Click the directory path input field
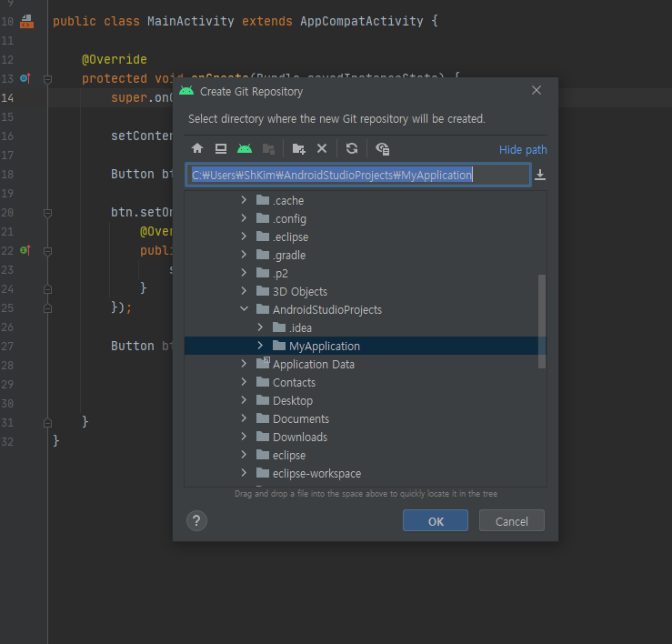672x644 pixels. (358, 175)
